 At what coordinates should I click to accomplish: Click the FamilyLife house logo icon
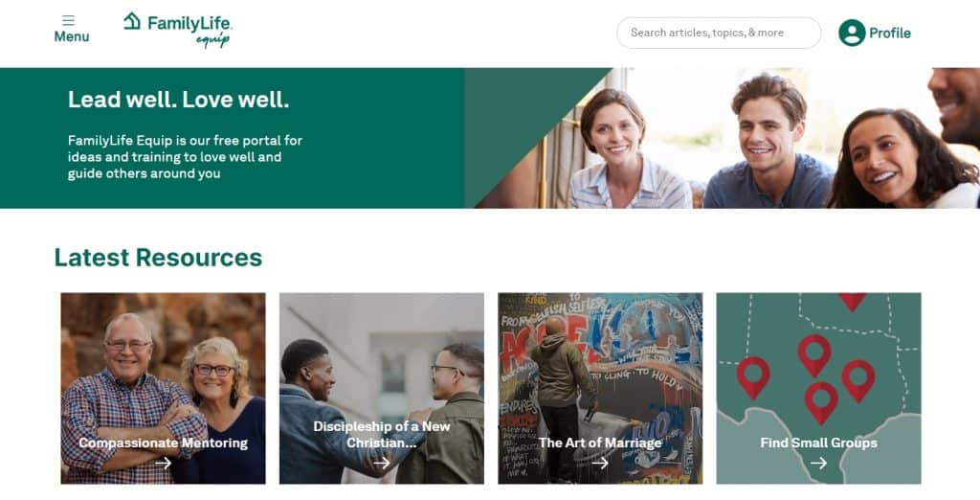(132, 21)
